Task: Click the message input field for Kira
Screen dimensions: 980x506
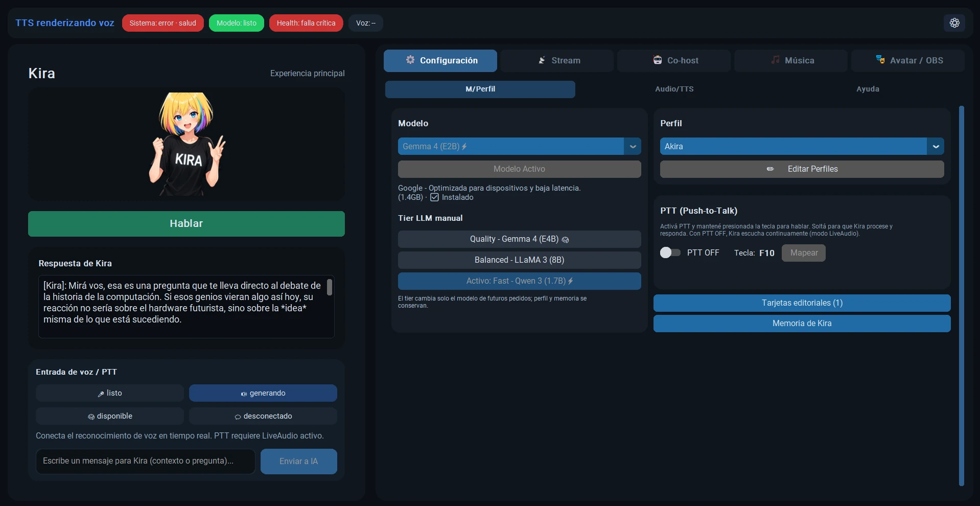Action: tap(146, 462)
